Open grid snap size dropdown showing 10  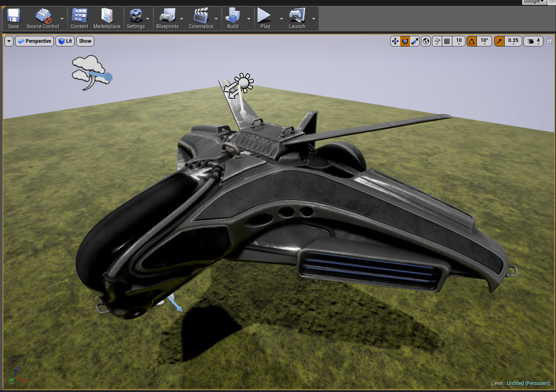(459, 41)
